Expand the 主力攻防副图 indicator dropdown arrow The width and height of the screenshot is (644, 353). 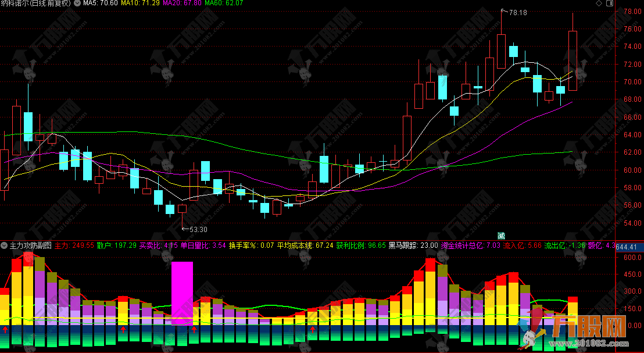[4, 246]
